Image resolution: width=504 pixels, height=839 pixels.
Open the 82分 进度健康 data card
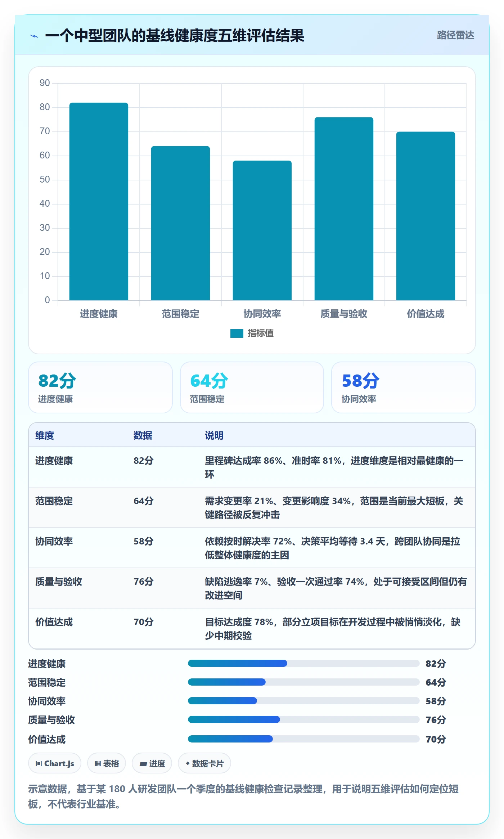click(x=100, y=387)
